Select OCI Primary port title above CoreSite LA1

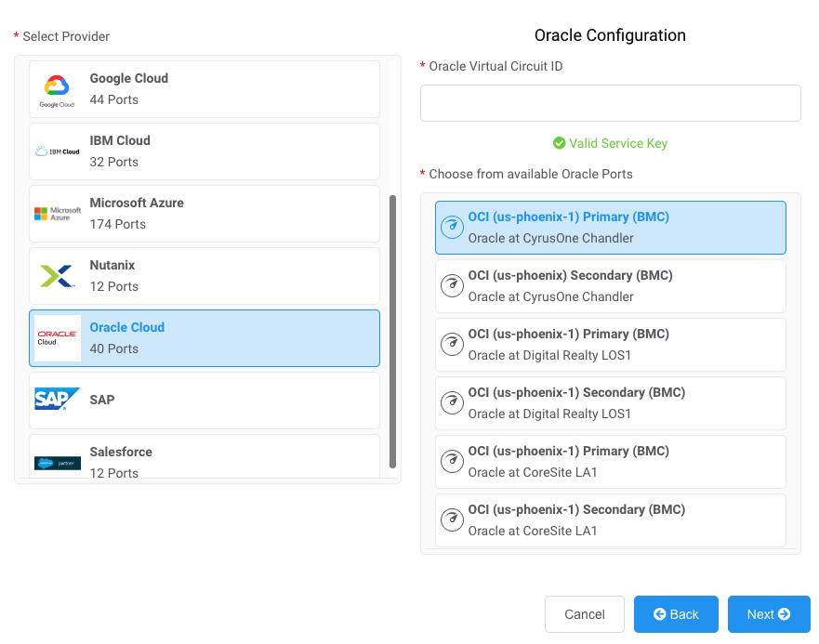pos(568,451)
